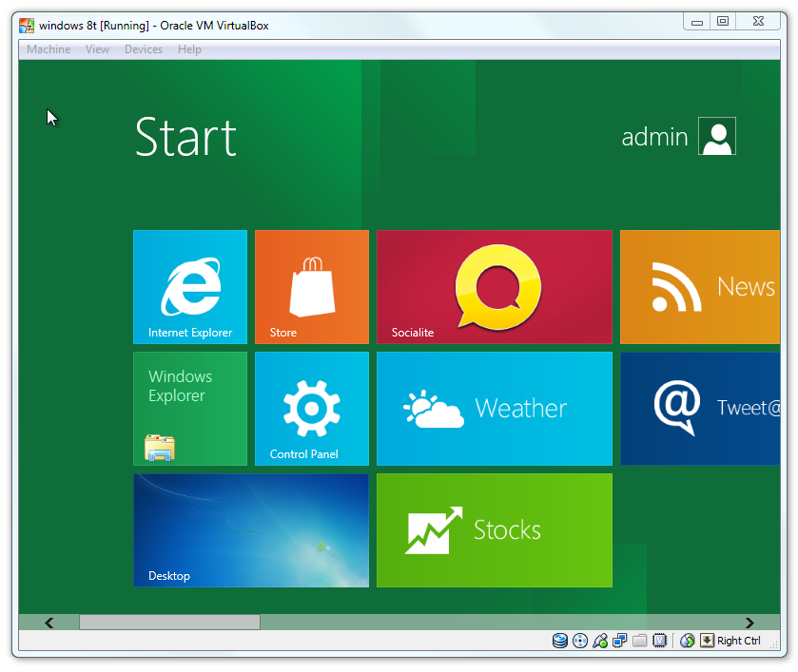Click the virtualization VT-x chip icon

pyautogui.click(x=659, y=641)
